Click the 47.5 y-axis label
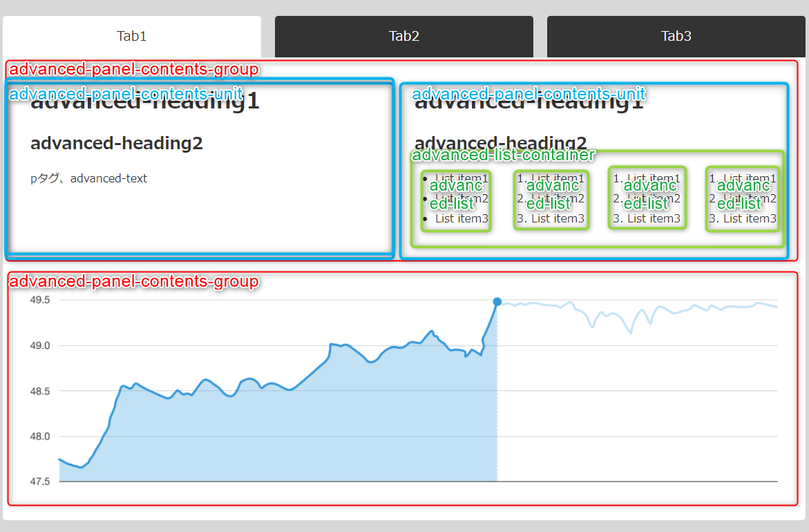The image size is (809, 532). pyautogui.click(x=40, y=482)
